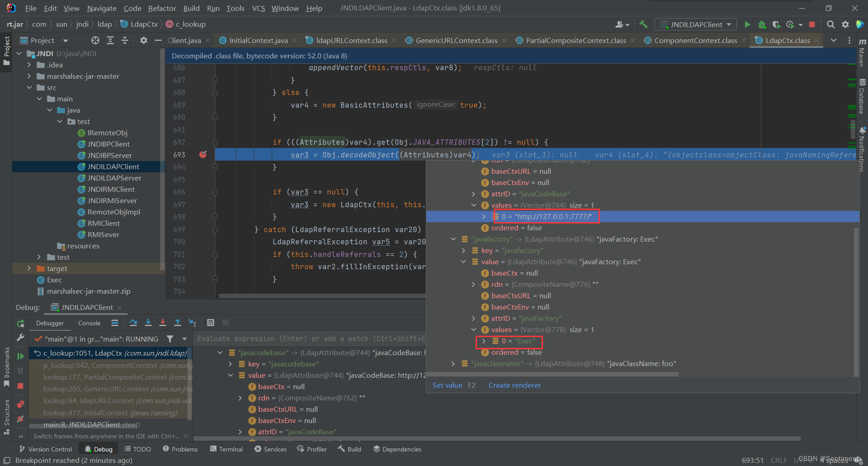Switch to ldapURLContext.class tab
The image size is (868, 466).
point(351,40)
